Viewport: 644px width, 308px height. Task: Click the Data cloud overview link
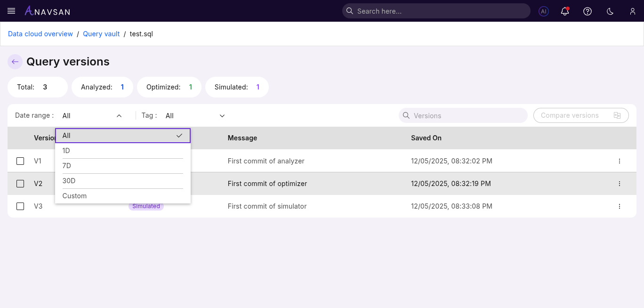pos(40,33)
